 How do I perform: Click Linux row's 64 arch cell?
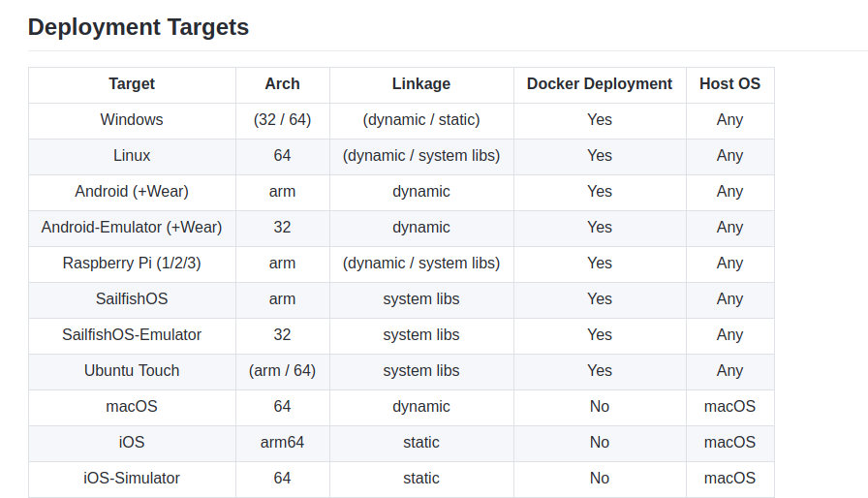tap(282, 156)
